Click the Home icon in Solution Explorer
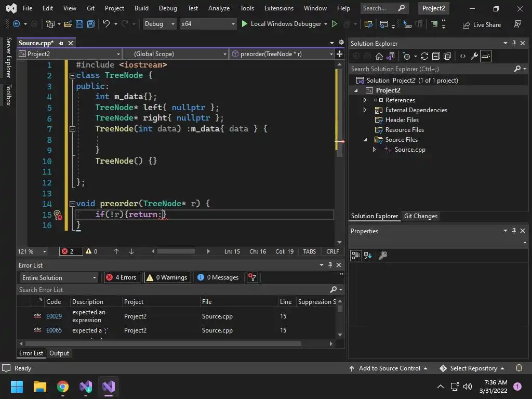Image resolution: width=532 pixels, height=399 pixels. pos(379,56)
